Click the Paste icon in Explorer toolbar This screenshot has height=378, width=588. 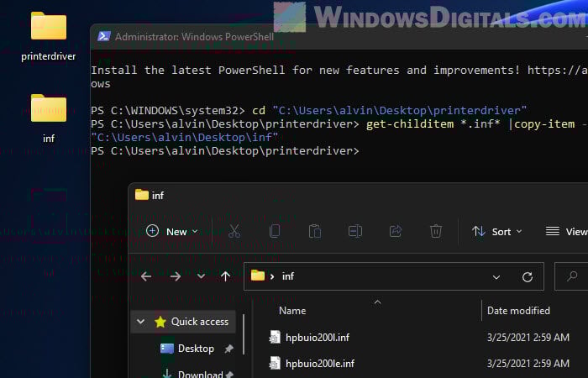(315, 231)
